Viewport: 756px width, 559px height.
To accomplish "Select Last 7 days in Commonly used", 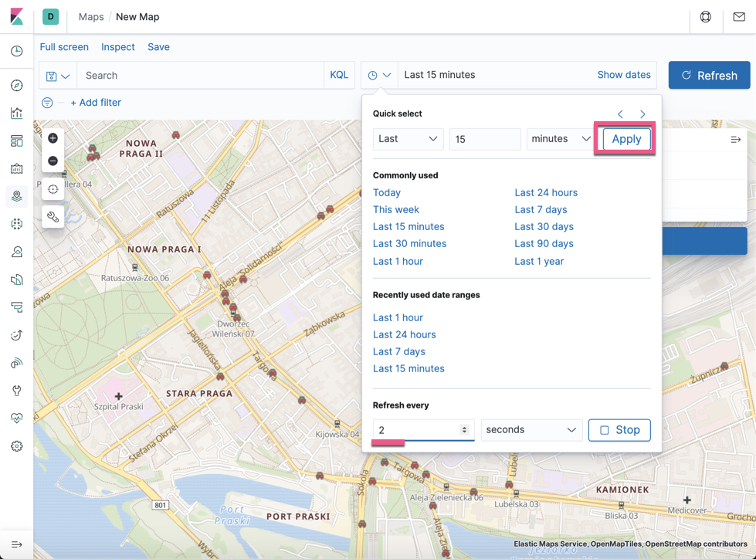I will 541,210.
